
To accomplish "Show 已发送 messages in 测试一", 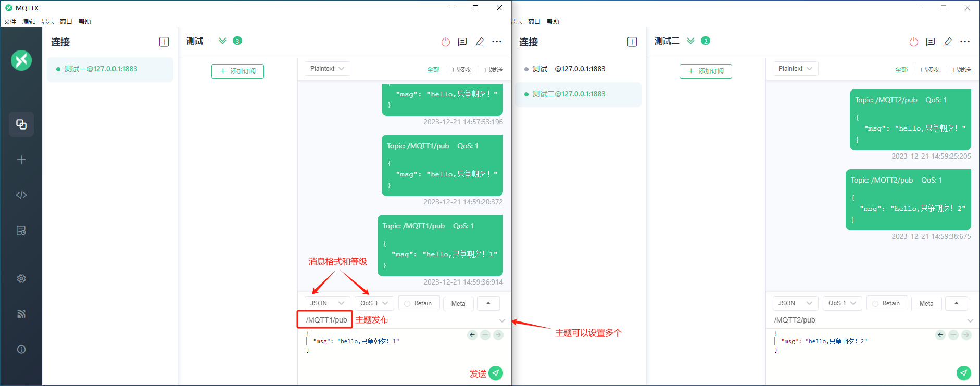I will coord(494,69).
